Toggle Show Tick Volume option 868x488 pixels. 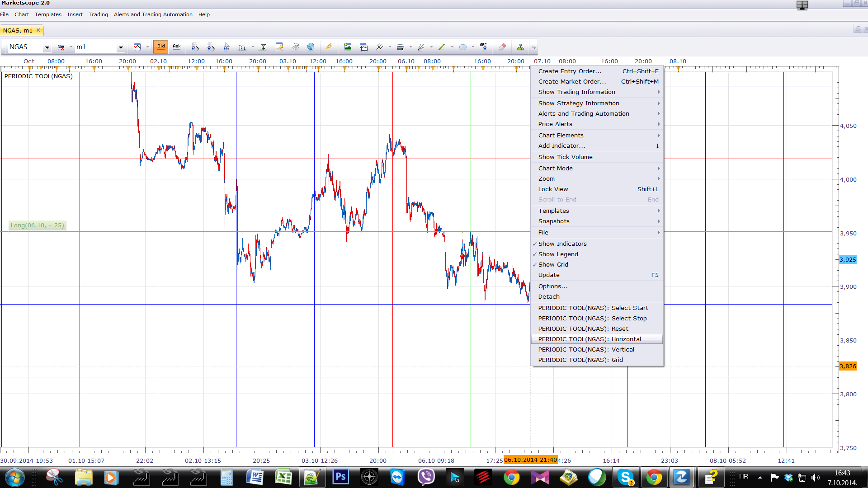pyautogui.click(x=597, y=157)
